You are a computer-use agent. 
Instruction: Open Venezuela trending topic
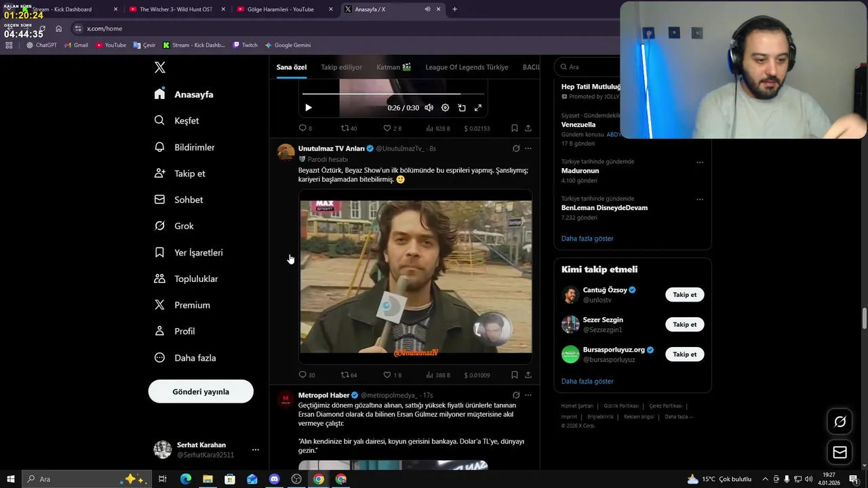(578, 125)
